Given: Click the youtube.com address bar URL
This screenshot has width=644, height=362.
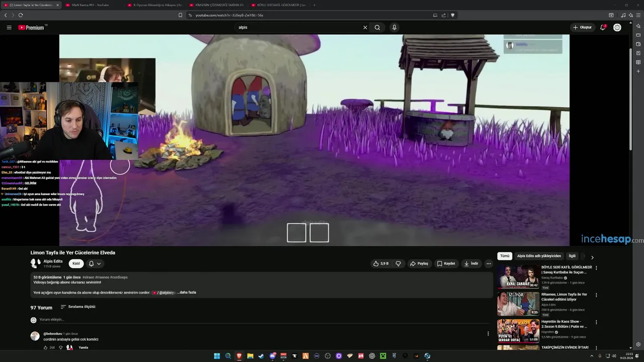Looking at the screenshot, I should point(229,15).
